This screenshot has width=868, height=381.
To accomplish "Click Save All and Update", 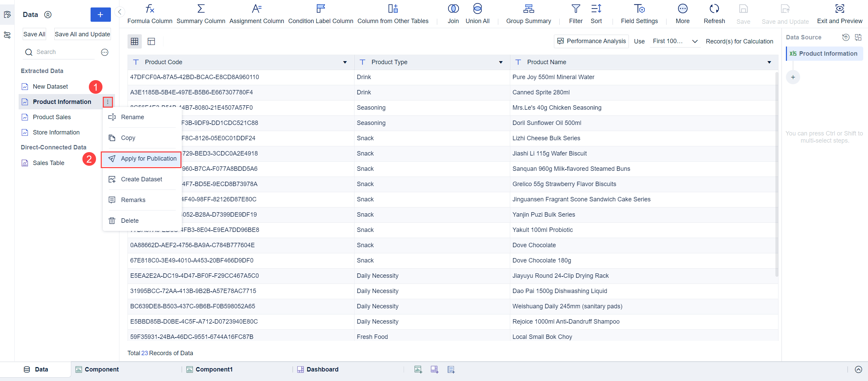I will click(82, 34).
